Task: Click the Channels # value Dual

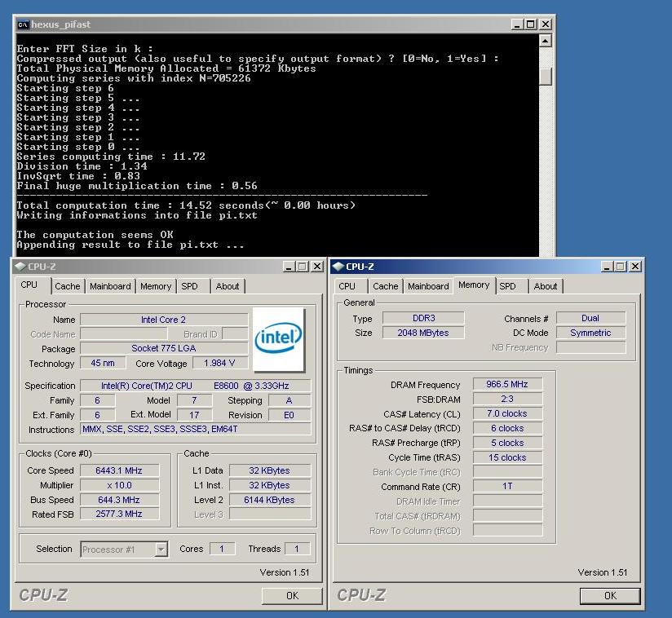Action: (x=590, y=318)
